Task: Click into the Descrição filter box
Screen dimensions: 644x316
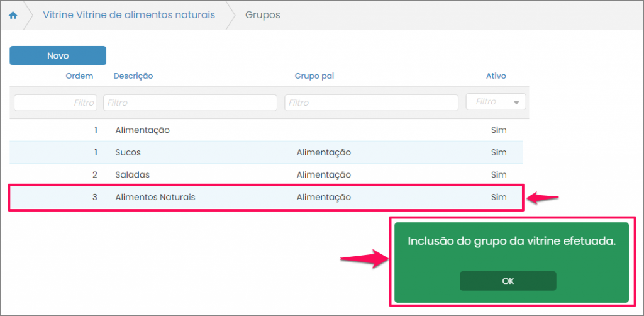Action: [190, 103]
